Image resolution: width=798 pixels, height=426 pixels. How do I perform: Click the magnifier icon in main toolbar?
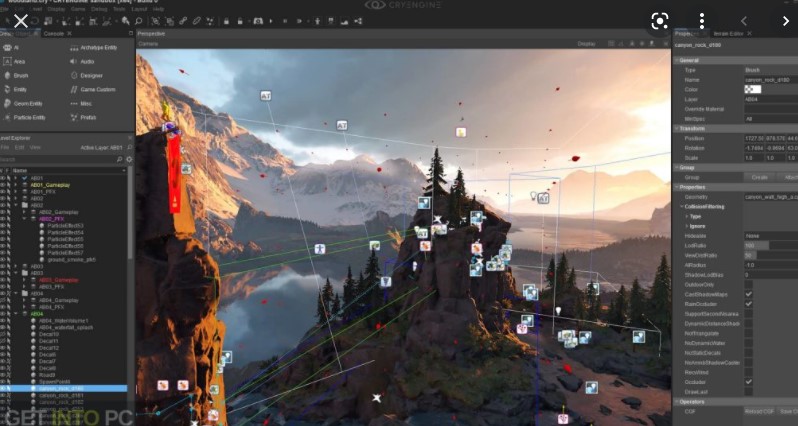(138, 21)
